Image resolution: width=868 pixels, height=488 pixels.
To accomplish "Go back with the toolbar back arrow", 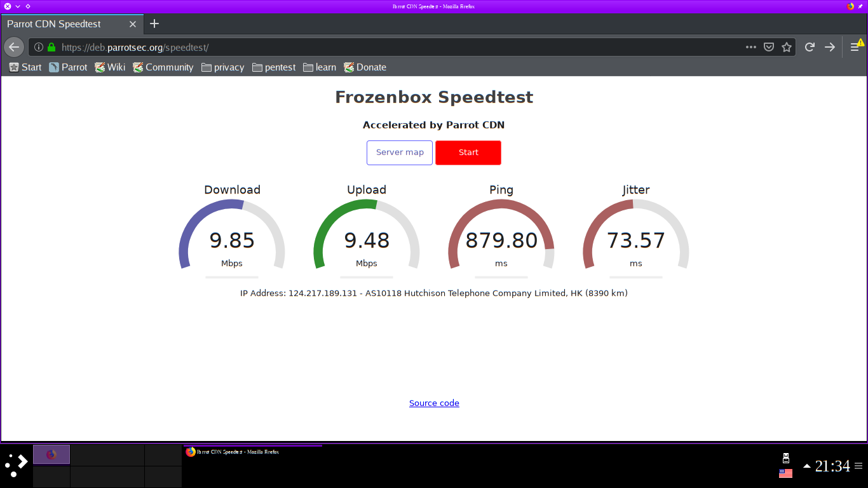I will [x=14, y=47].
